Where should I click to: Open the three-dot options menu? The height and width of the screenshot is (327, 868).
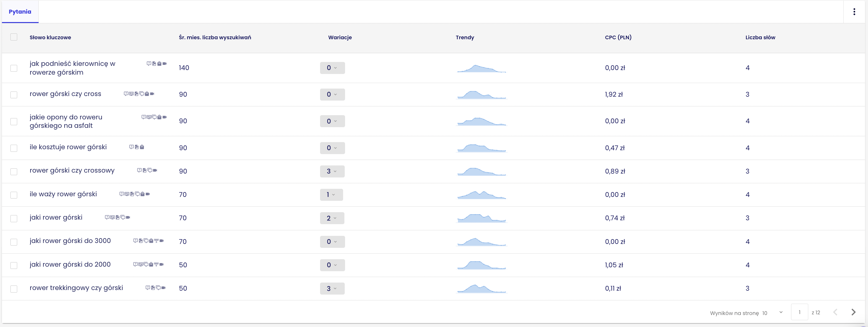click(854, 12)
